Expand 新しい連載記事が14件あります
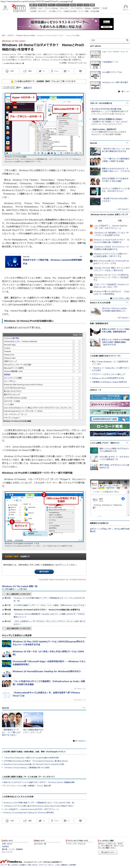Image resolution: width=131 pixels, height=868 pixels. tap(17, 594)
